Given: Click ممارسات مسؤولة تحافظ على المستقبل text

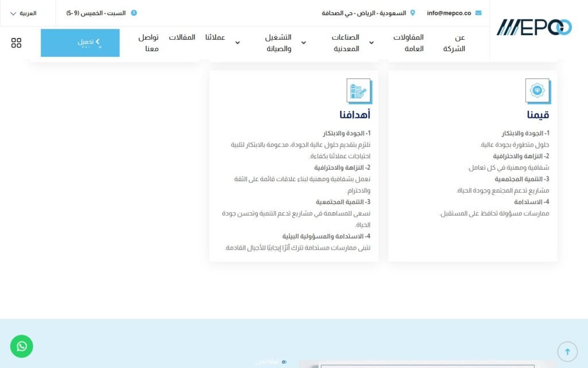Looking at the screenshot, I should coord(494,213).
